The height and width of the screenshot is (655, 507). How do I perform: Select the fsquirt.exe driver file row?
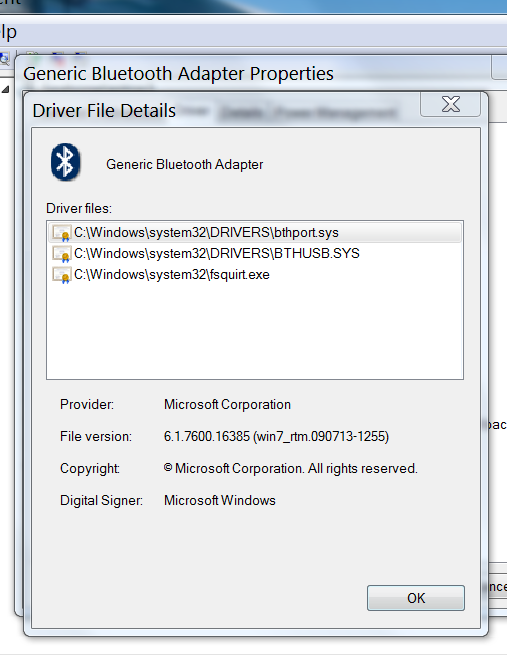(255, 274)
